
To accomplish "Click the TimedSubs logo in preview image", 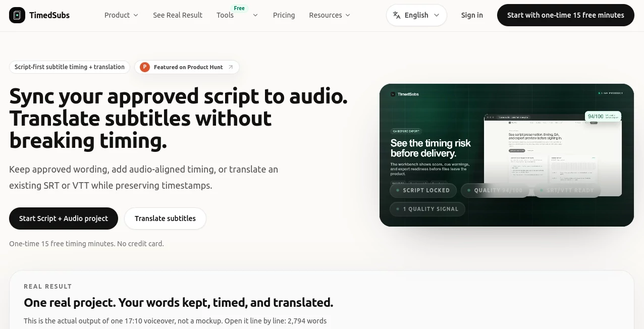I will (405, 94).
